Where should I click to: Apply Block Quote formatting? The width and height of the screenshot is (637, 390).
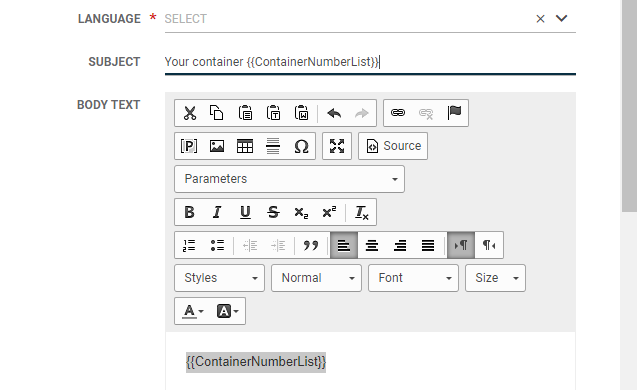pyautogui.click(x=311, y=245)
